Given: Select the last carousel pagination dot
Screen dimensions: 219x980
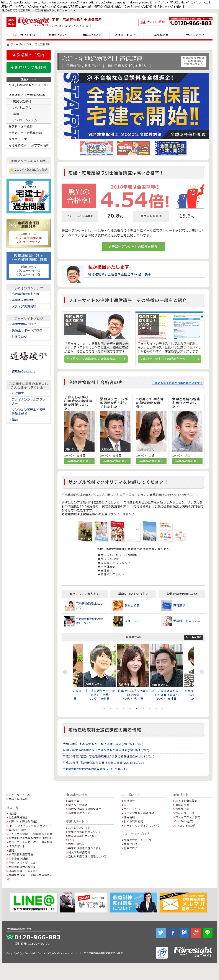Looking at the screenshot, I should click(163, 708).
